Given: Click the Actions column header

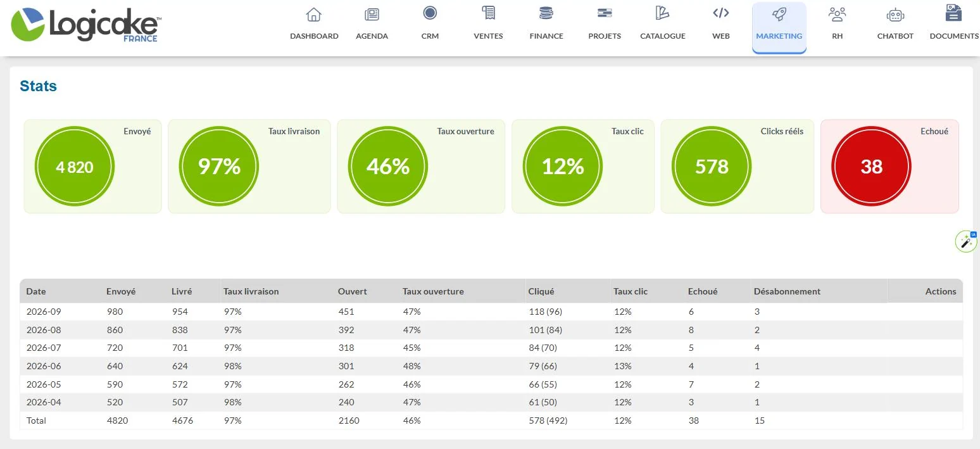Looking at the screenshot, I should coord(941,291).
